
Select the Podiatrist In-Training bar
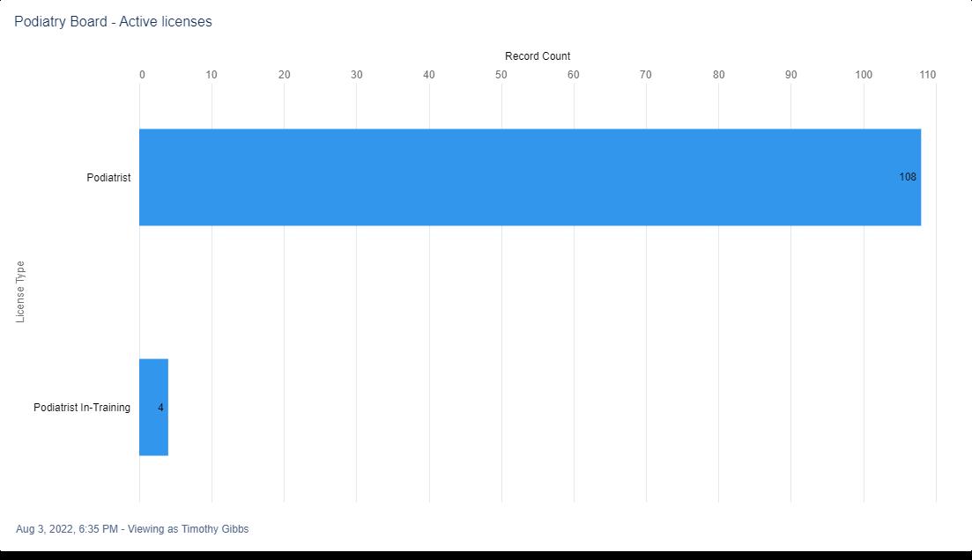153,407
